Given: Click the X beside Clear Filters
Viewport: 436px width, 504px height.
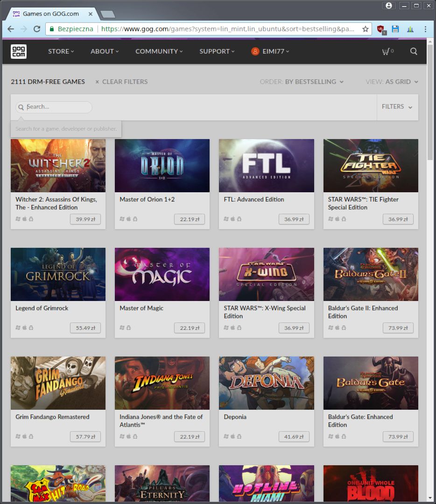Looking at the screenshot, I should pos(97,82).
